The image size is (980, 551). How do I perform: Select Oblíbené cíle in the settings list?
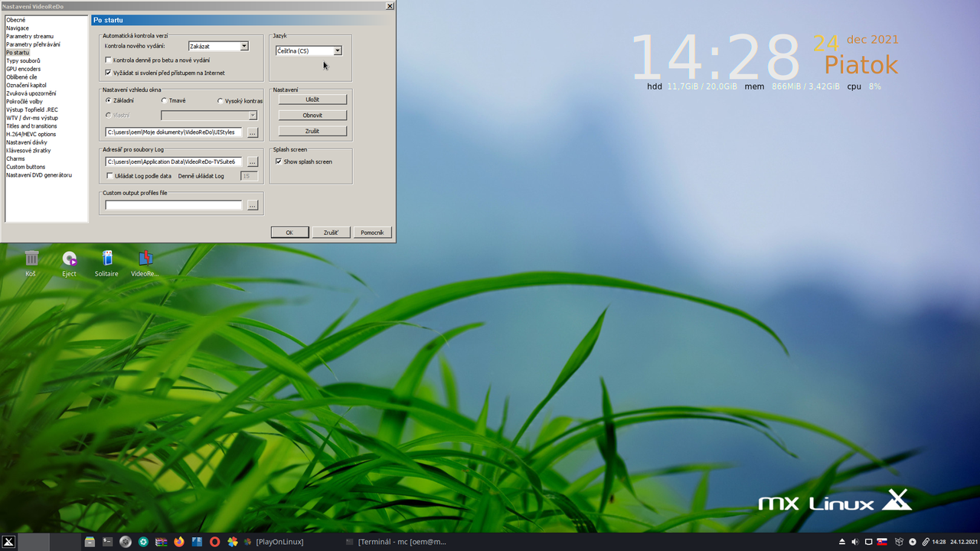pyautogui.click(x=21, y=77)
